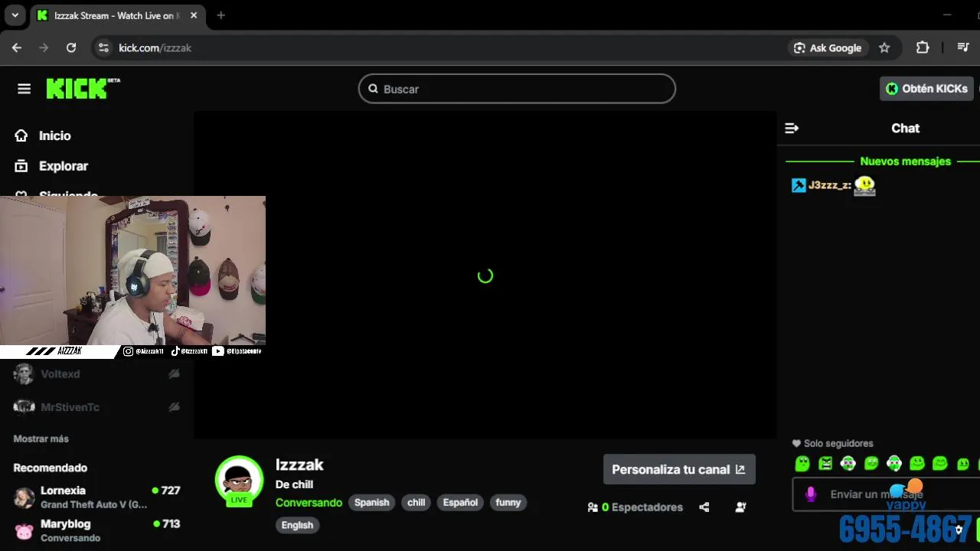Viewport: 980px width, 551px height.
Task: Select the Español tag
Action: pos(460,503)
